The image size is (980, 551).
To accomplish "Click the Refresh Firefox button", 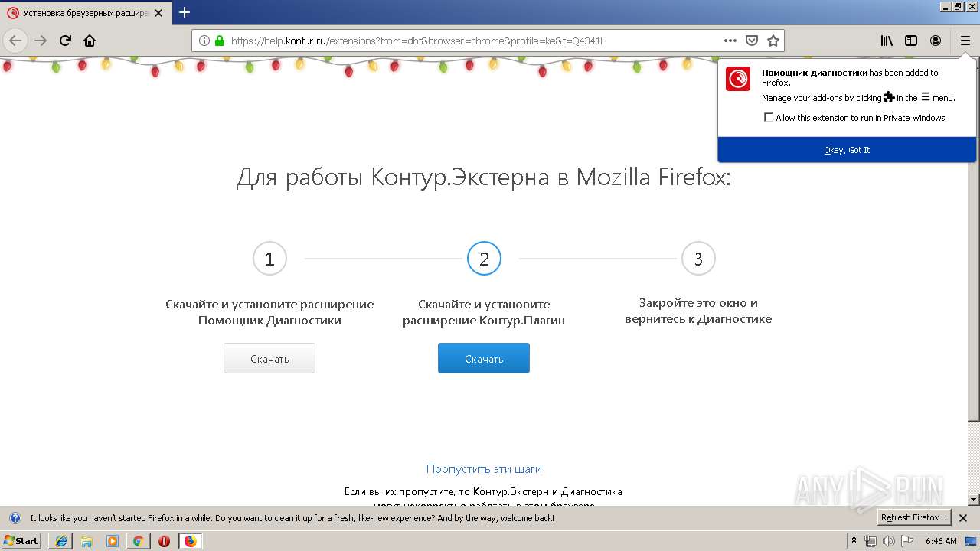I will tap(913, 517).
